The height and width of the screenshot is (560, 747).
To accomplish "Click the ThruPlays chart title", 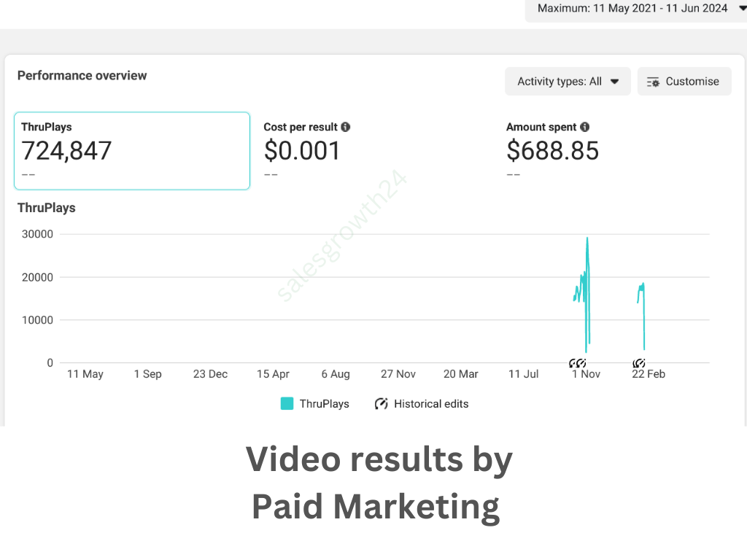I will pos(46,208).
